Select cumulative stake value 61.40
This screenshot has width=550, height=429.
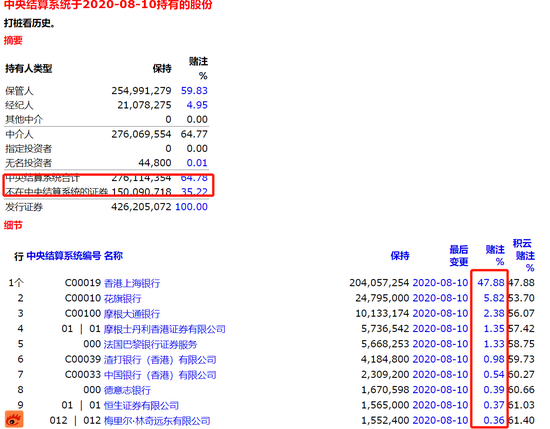click(x=522, y=420)
